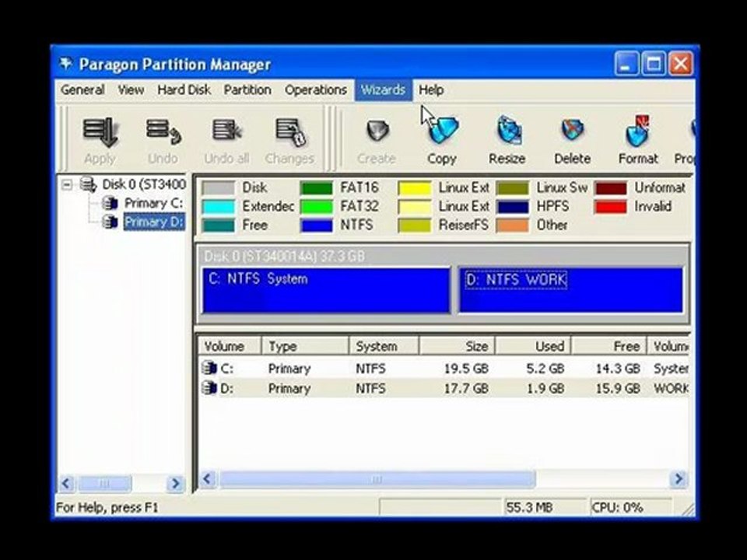Open the Hard Disk menu
Viewport: 747px width, 560px height.
tap(184, 90)
